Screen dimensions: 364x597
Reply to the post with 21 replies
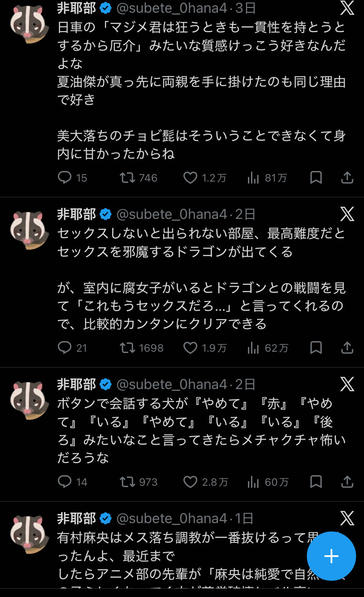(65, 348)
